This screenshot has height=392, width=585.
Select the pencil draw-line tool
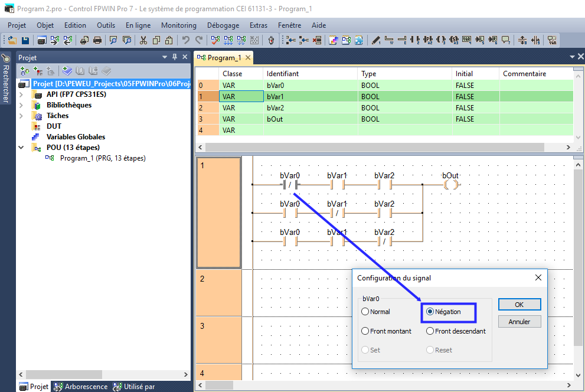pyautogui.click(x=376, y=40)
